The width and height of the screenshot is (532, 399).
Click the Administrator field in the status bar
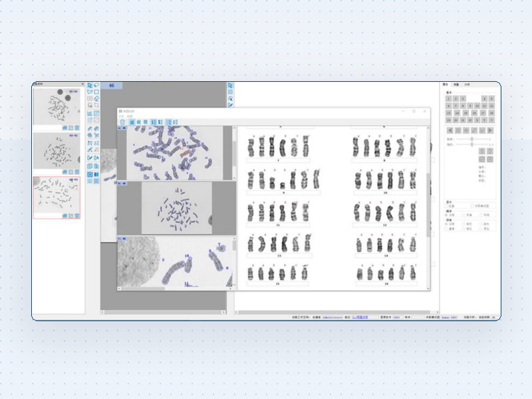tap(332, 317)
